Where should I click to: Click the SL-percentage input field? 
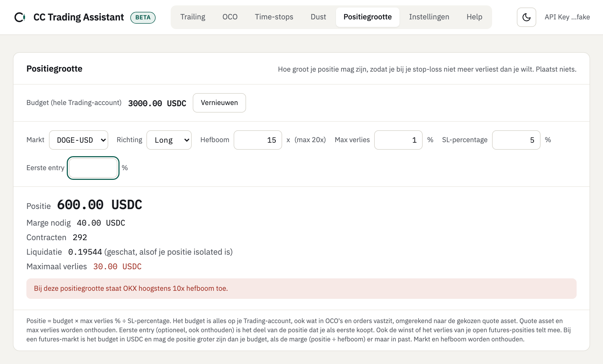[516, 140]
